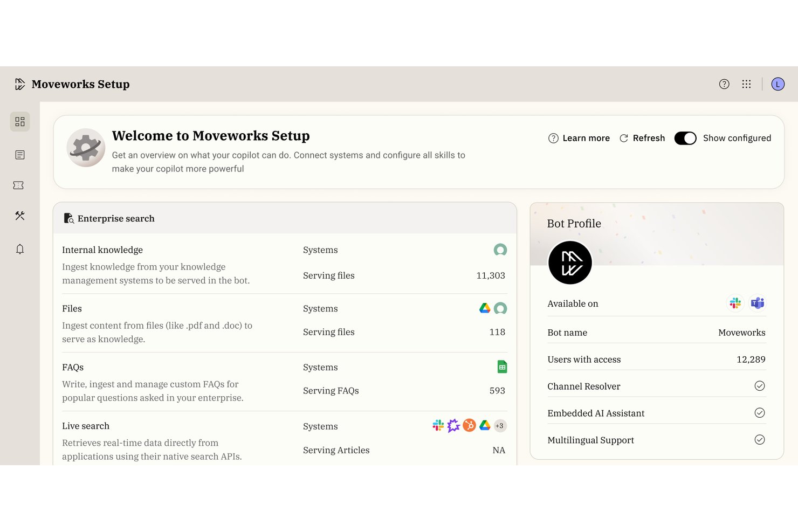Click the 11,303 serving files value

tap(491, 275)
